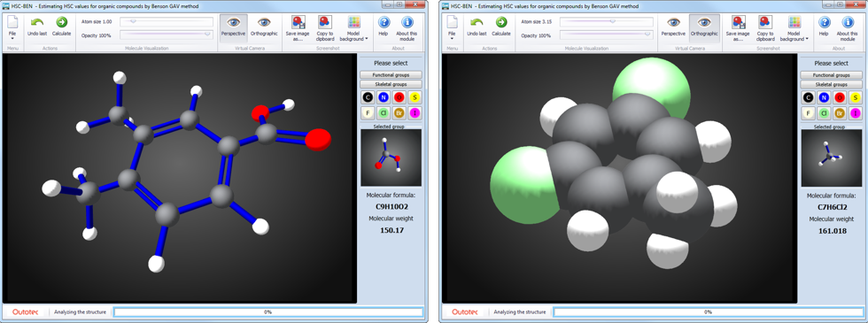The image size is (868, 323).
Task: Click Skeletal groups button in right window
Action: [x=831, y=84]
